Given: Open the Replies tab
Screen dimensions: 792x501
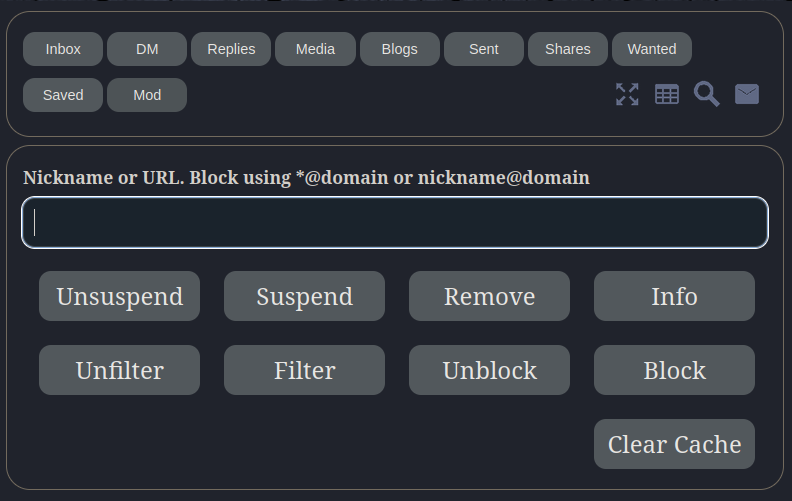Looking at the screenshot, I should 231,49.
